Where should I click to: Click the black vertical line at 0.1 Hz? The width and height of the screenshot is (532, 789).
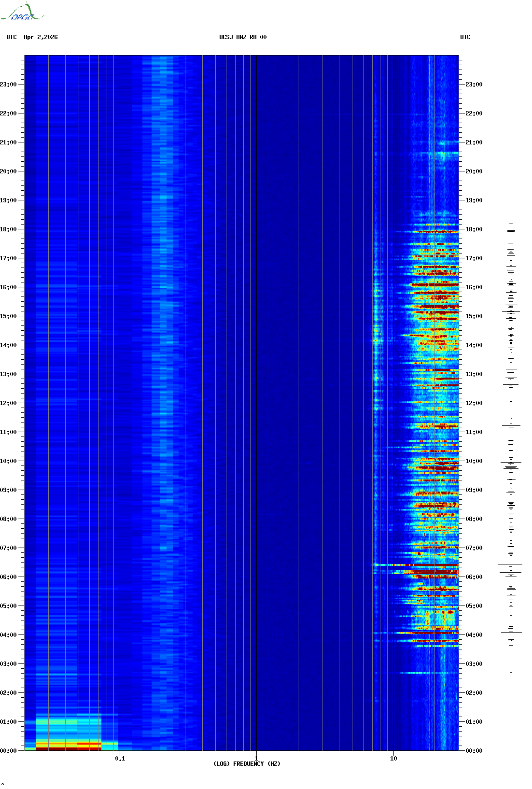[120, 386]
